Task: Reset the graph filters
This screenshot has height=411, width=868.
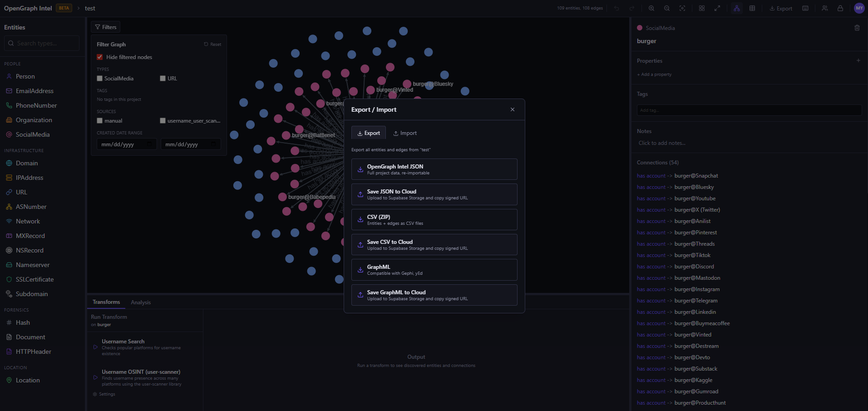Action: [x=212, y=45]
